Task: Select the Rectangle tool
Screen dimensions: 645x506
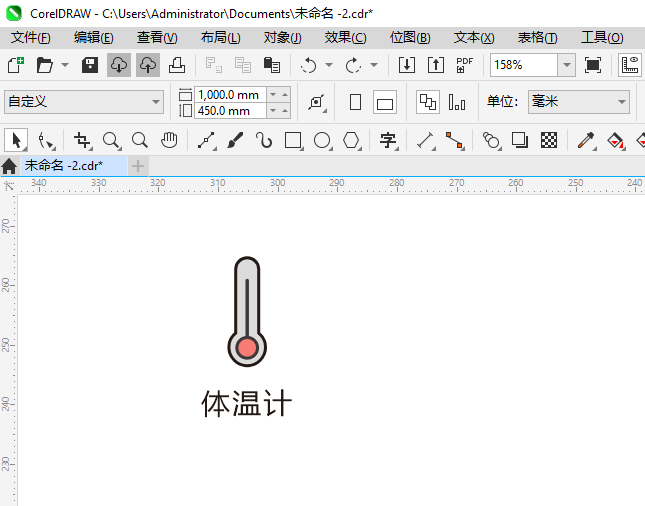Action: tap(294, 141)
